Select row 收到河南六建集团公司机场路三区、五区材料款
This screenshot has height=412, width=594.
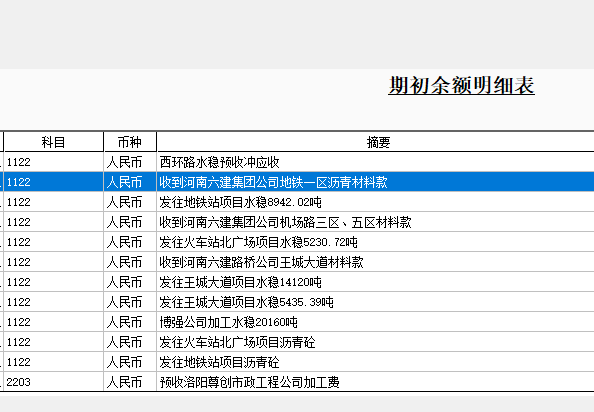point(297,222)
